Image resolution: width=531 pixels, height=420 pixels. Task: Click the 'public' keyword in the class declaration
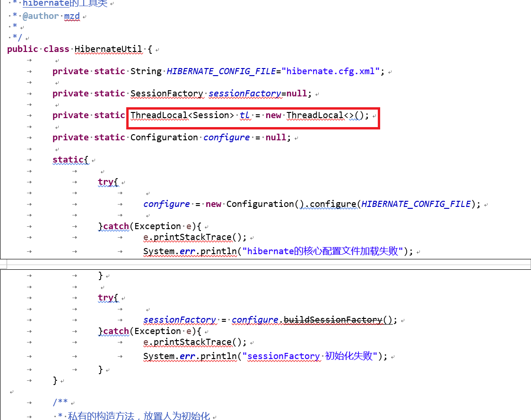[22, 49]
